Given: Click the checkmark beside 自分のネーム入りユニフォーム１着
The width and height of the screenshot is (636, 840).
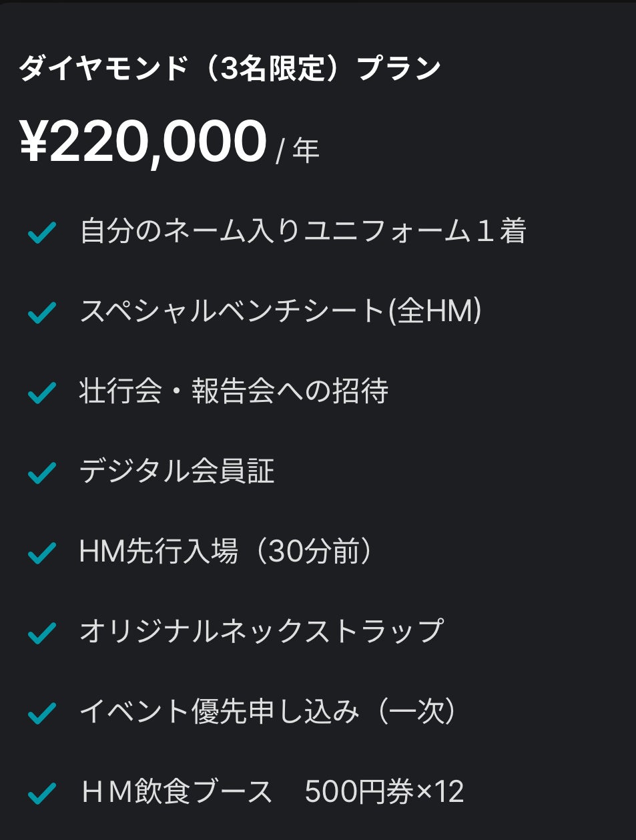Looking at the screenshot, I should pyautogui.click(x=41, y=233).
